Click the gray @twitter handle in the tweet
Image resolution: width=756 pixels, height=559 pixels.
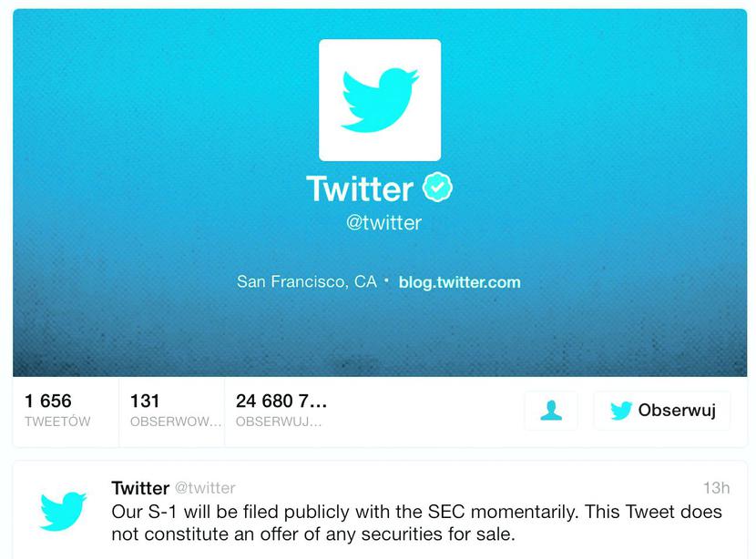205,488
